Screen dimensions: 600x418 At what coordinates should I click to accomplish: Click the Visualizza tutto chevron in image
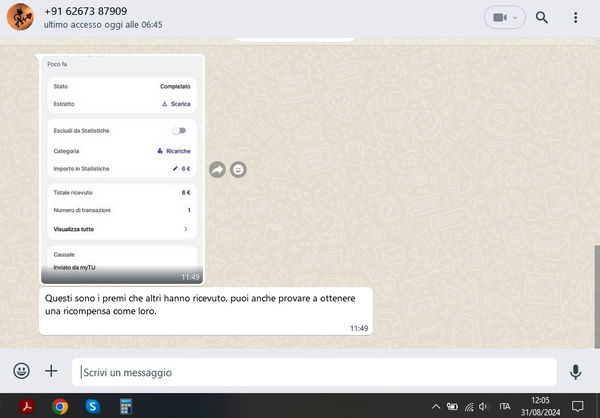(186, 229)
